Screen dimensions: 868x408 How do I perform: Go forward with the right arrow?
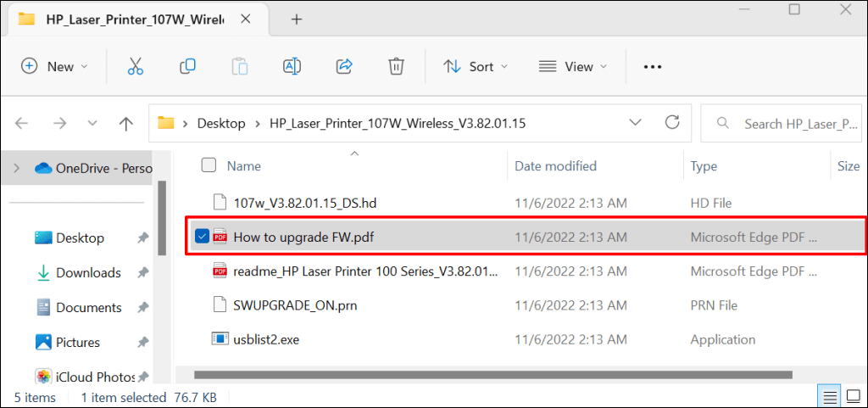coord(58,124)
